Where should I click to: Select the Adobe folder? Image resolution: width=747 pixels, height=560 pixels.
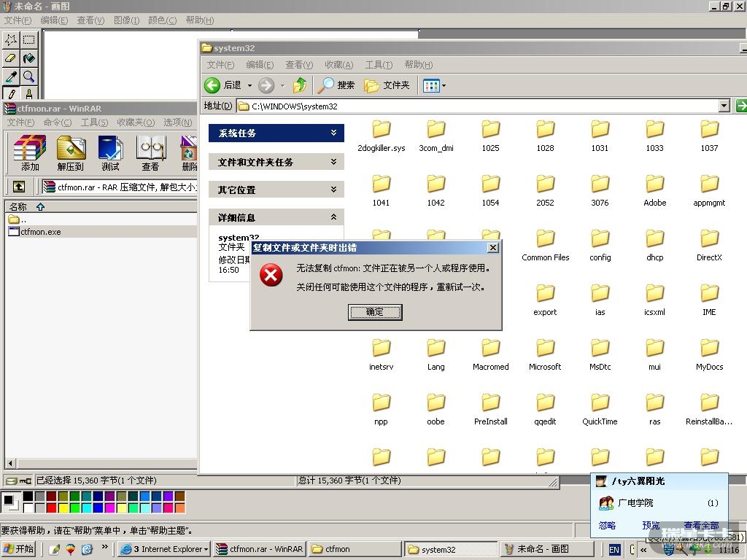click(x=654, y=192)
